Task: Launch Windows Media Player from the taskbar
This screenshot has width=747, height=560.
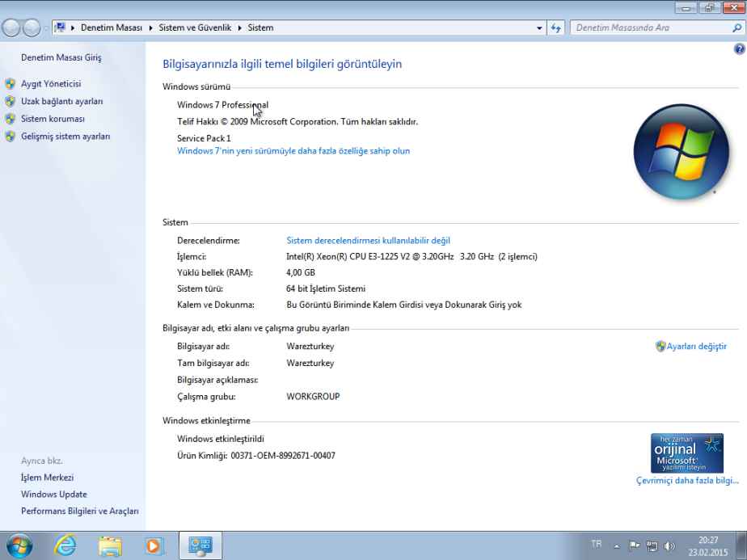Action: pos(154,545)
